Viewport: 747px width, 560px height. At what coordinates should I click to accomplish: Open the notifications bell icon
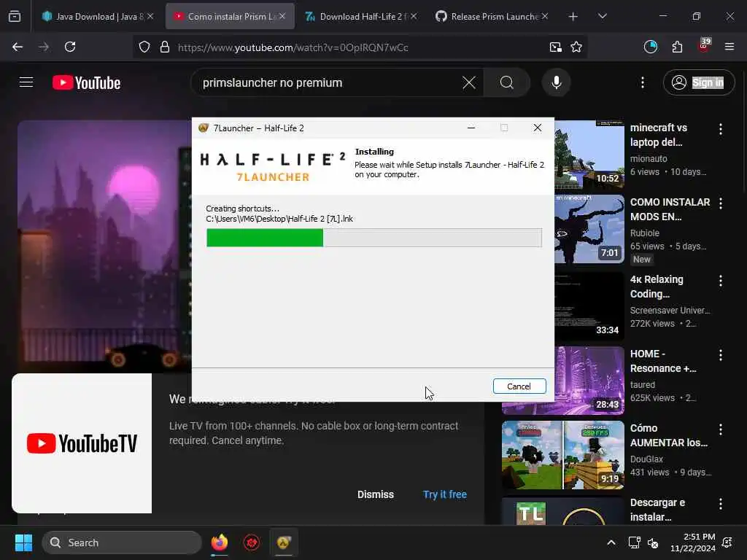coord(727,542)
